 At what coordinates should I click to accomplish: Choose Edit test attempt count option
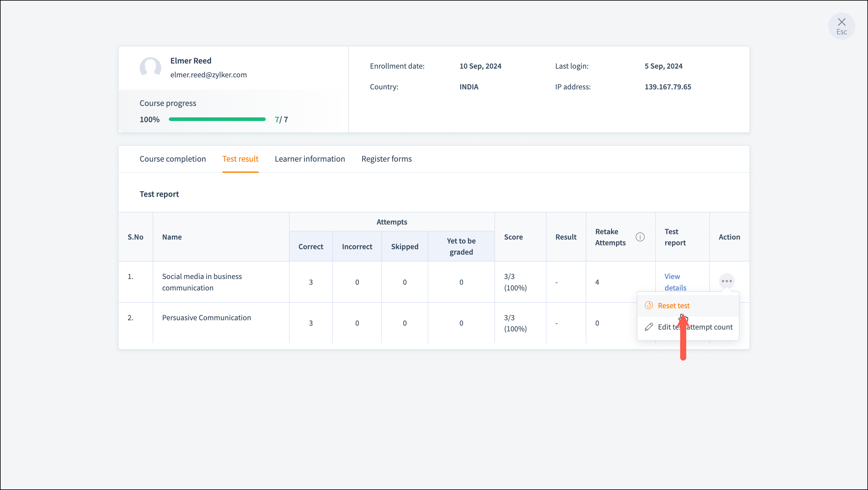tap(708, 327)
